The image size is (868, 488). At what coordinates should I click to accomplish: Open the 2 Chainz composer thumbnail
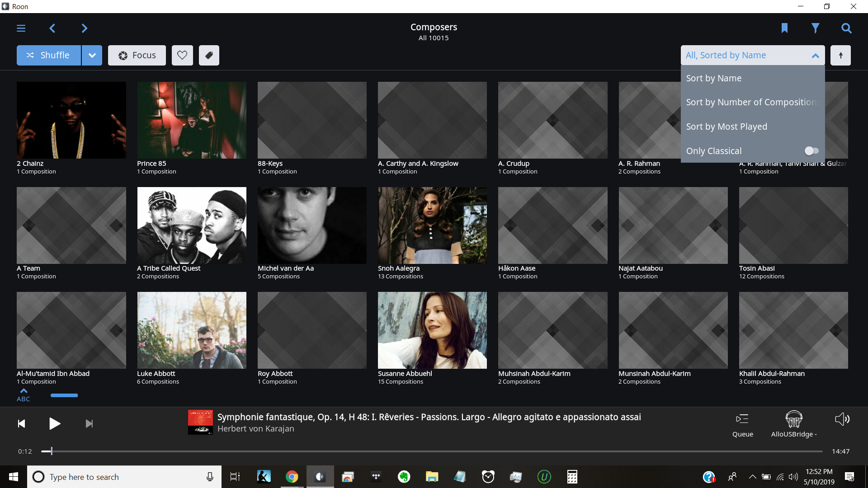(x=71, y=120)
